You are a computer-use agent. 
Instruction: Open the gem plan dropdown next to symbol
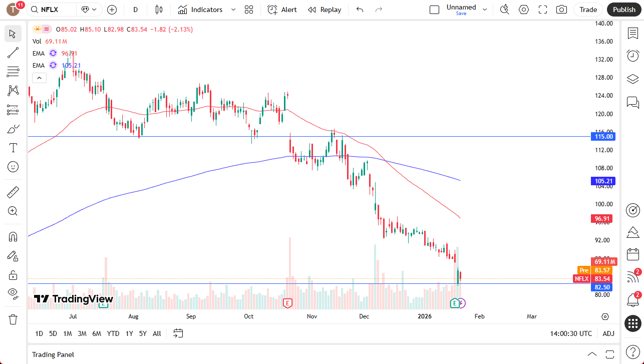(89, 10)
